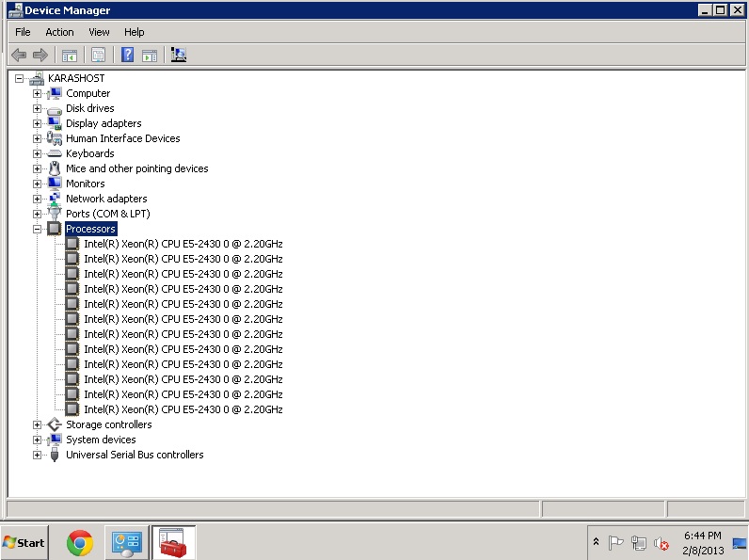Click the Help toolbar icon
Screen dimensions: 749x560
pyautogui.click(x=127, y=56)
